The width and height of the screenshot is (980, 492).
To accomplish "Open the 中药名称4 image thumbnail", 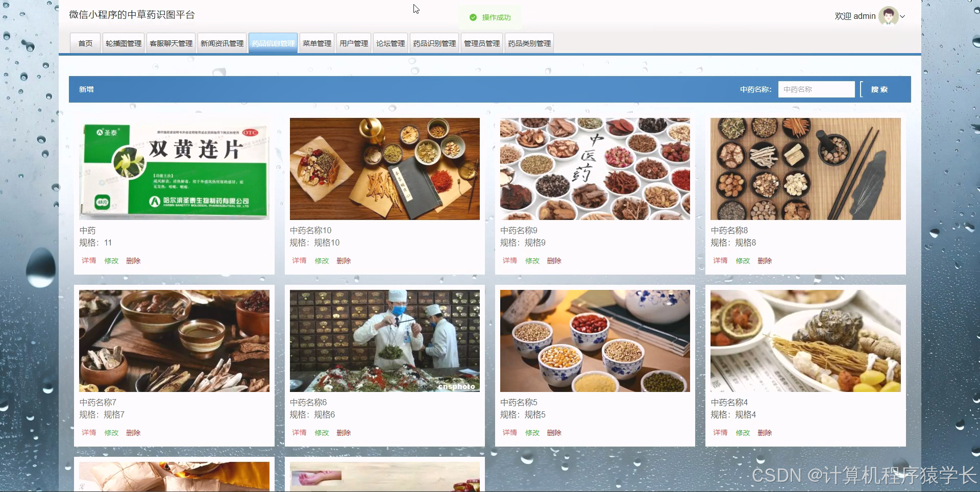I will 805,341.
